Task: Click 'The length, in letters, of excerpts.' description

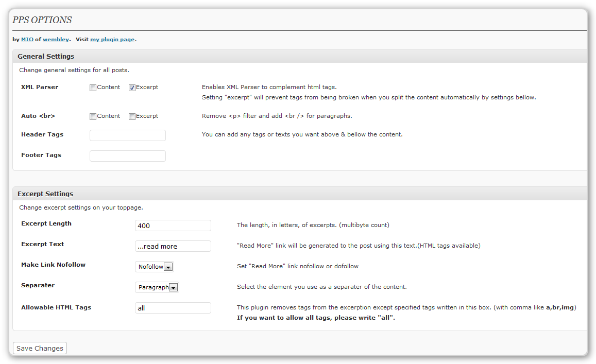Action: 313,225
